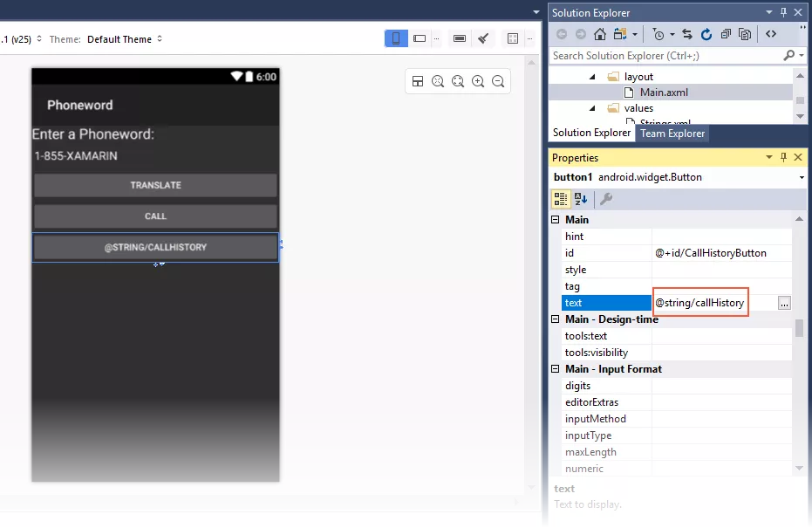Click the text property value field
Image resolution: width=812 pixels, height=528 pixels.
coord(714,303)
